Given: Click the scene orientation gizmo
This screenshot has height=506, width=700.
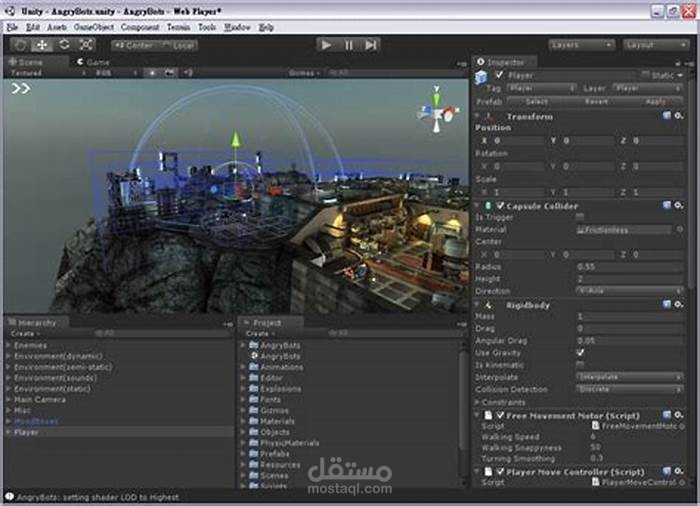Looking at the screenshot, I should [x=437, y=111].
